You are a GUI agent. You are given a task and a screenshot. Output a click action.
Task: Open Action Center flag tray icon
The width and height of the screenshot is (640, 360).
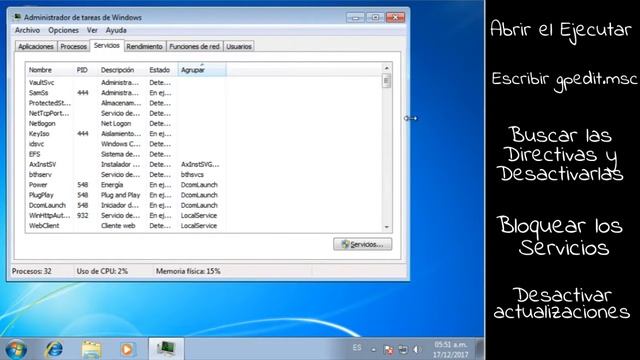pyautogui.click(x=389, y=349)
